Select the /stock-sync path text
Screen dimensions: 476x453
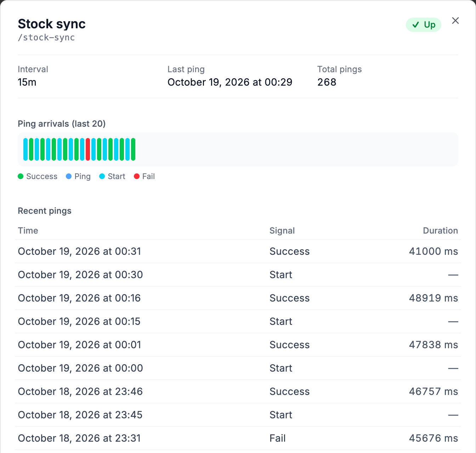[x=46, y=38]
